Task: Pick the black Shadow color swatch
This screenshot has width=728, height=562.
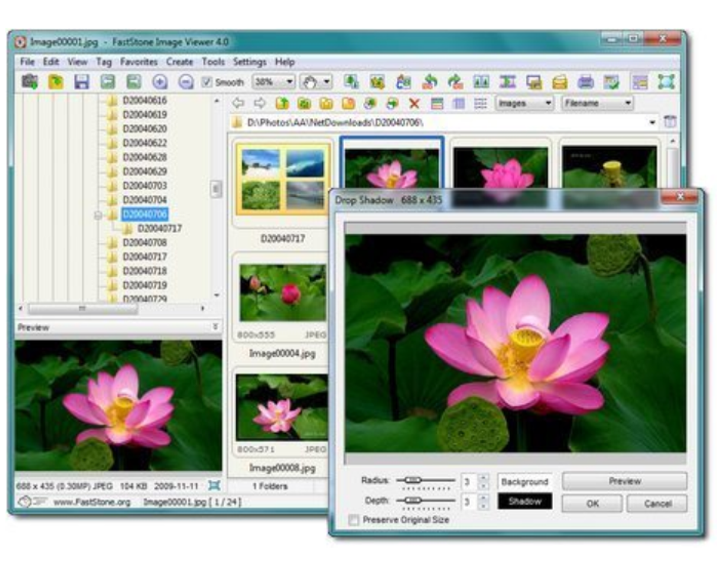Action: (x=525, y=501)
